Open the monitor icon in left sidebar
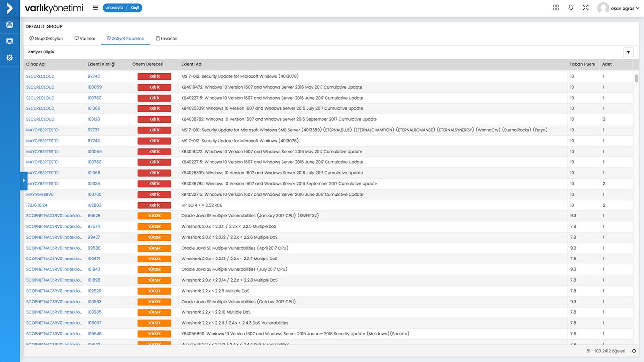Viewport: 644px width, 362px height. (x=10, y=41)
